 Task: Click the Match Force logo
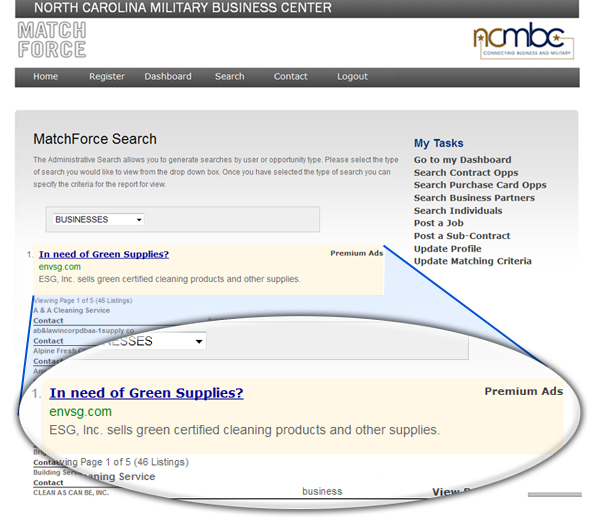[x=52, y=40]
